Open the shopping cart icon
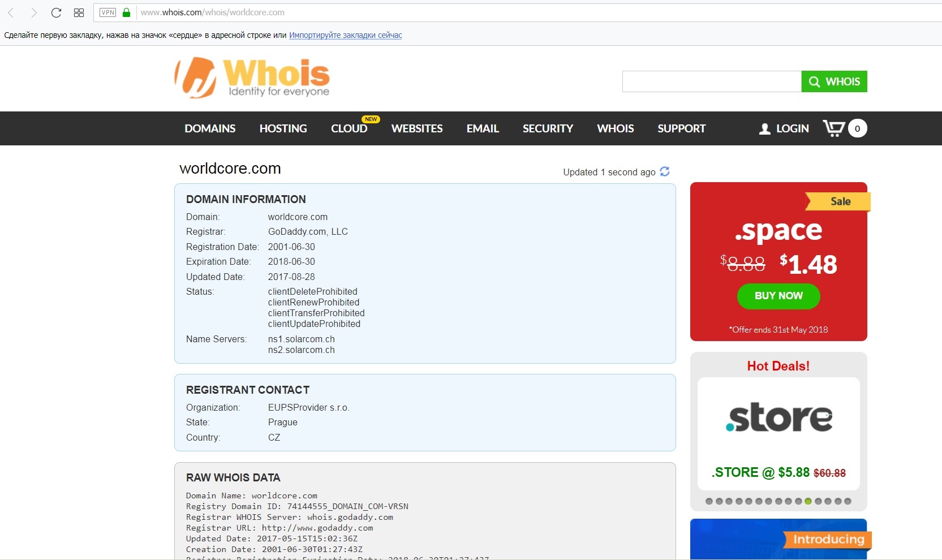Image resolution: width=942 pixels, height=560 pixels. pos(834,128)
